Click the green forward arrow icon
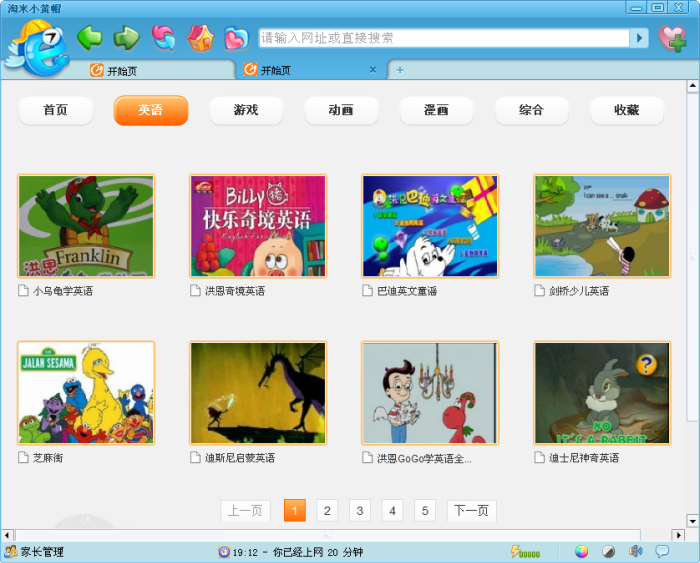 (126, 38)
